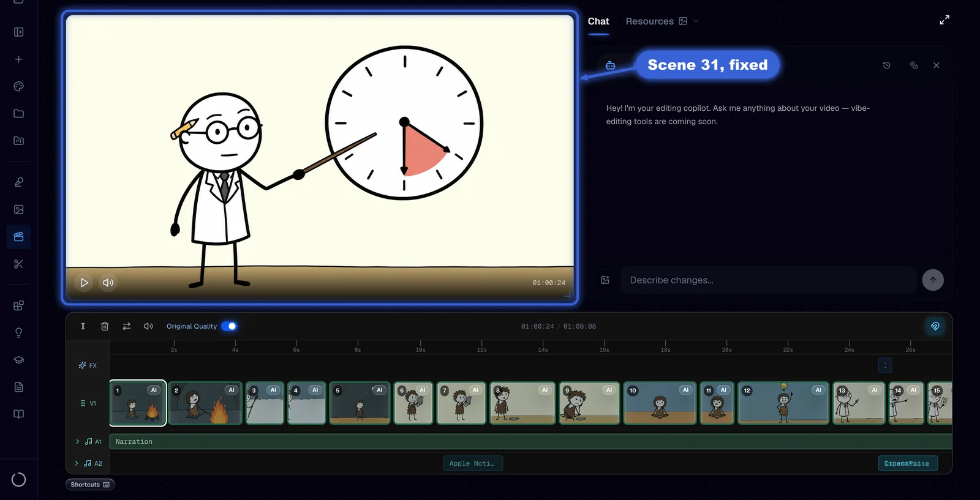Viewport: 980px width, 500px height.
Task: Click the swap arrows icon in timeline toolbar
Action: coord(126,326)
